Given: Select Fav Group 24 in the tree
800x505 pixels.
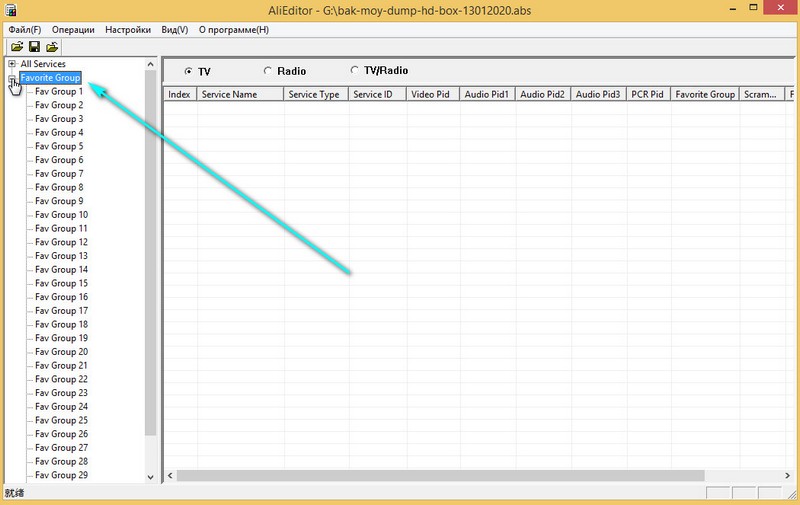Looking at the screenshot, I should pyautogui.click(x=61, y=407).
